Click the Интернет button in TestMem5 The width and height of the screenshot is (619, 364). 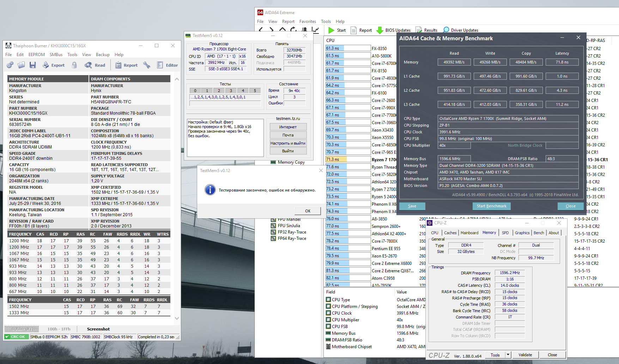tap(288, 127)
